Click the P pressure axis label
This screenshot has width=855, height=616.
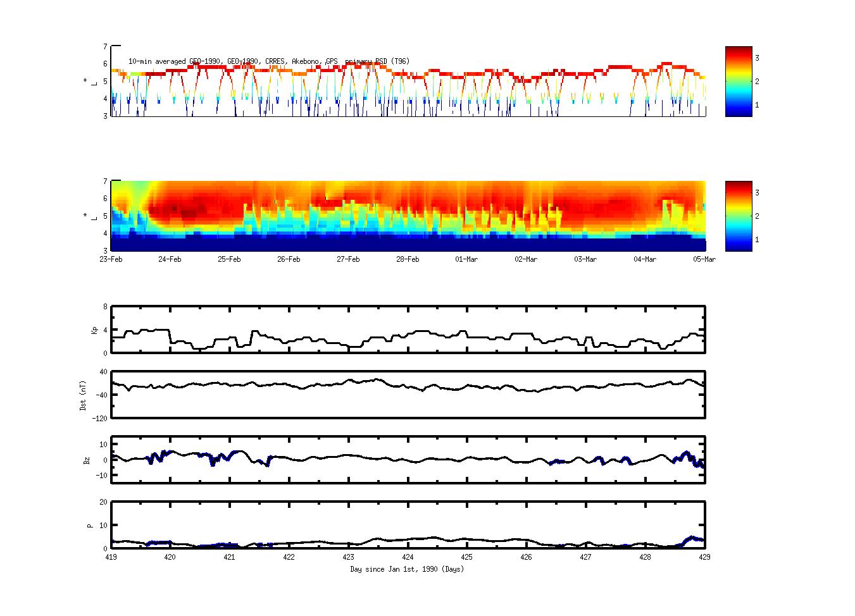point(90,525)
